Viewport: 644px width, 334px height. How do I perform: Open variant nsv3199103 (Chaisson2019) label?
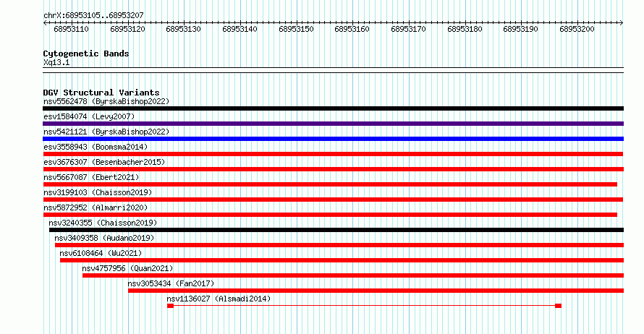point(98,192)
